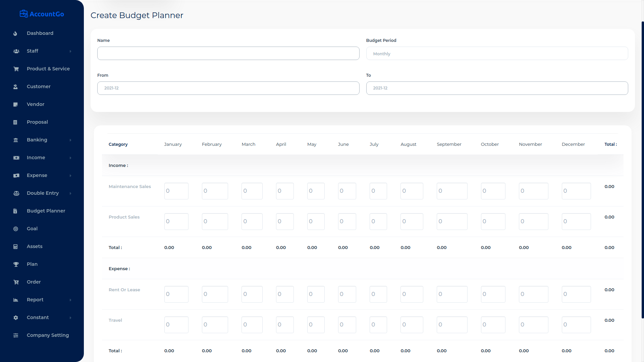This screenshot has height=362, width=644.
Task: Click the Dashboard flame icon
Action: (x=15, y=34)
